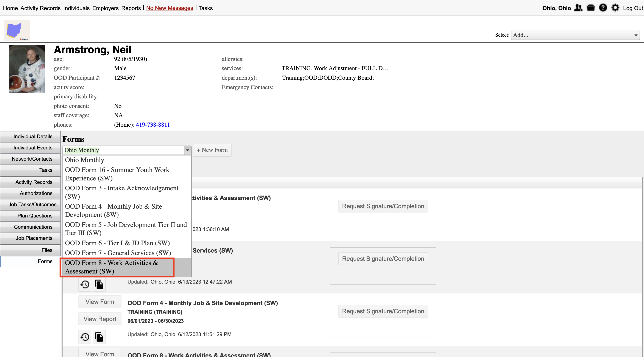Open Communications sidebar tab
644x357 pixels.
[x=31, y=227]
